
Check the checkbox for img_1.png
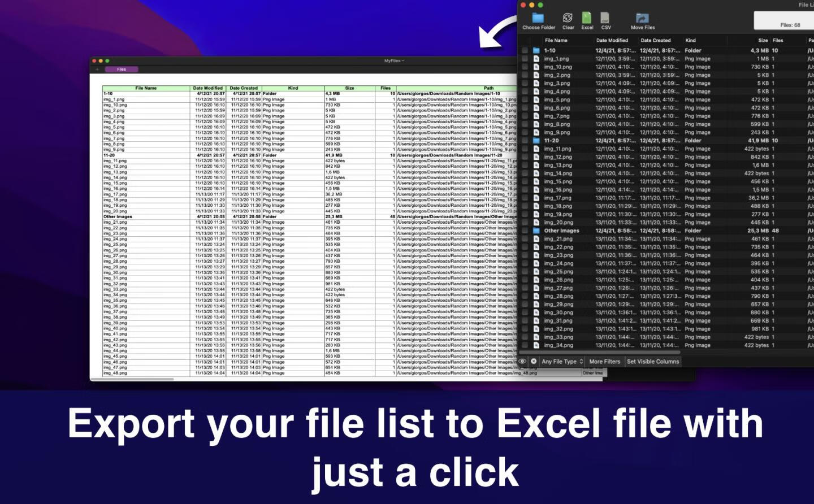pos(525,59)
